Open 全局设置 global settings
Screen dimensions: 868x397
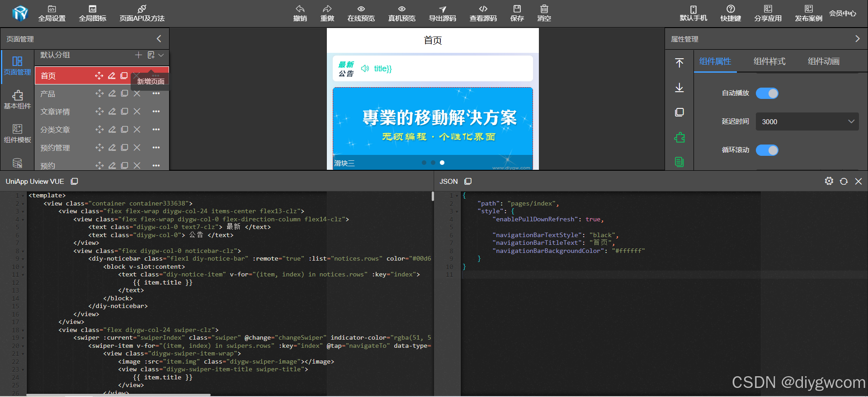pos(52,14)
